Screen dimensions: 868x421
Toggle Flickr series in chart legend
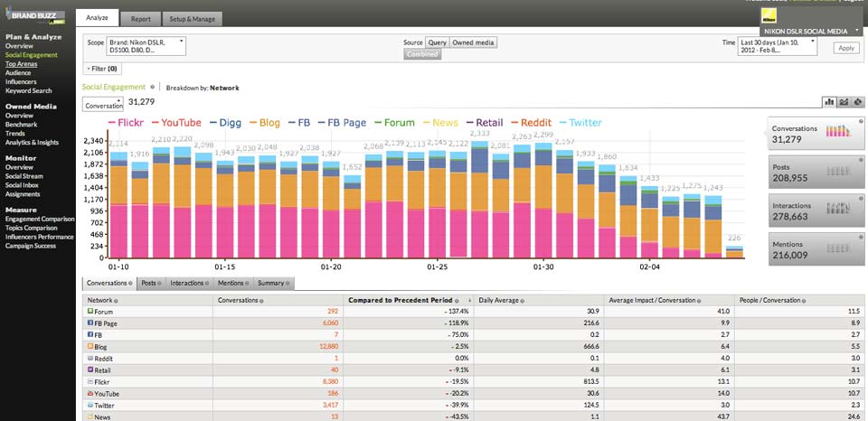127,123
